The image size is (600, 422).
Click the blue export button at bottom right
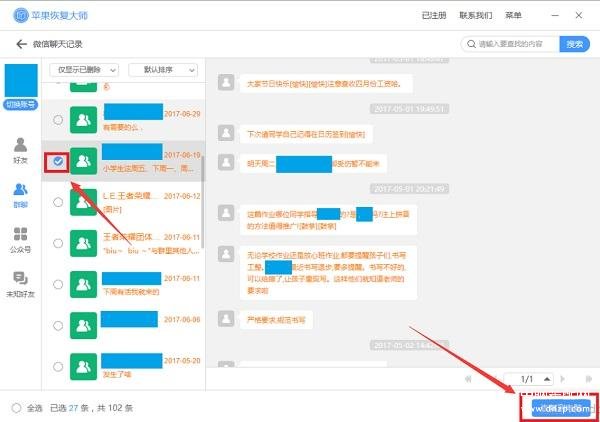[561, 408]
